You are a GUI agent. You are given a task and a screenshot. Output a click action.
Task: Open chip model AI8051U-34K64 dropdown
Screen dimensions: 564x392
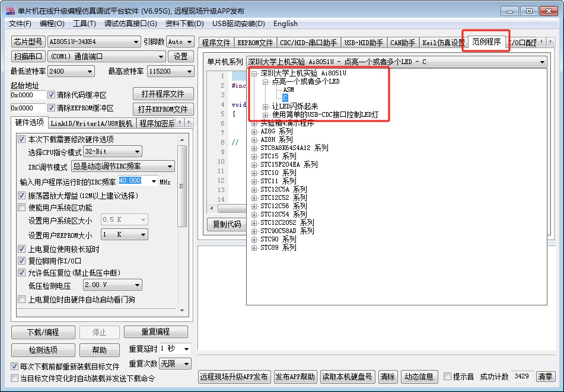[94, 42]
